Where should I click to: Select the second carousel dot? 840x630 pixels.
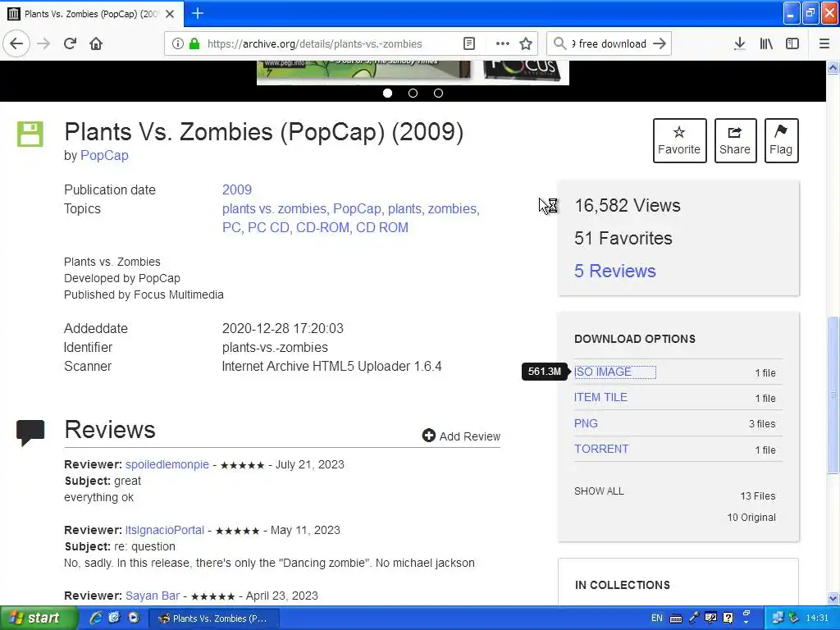click(413, 94)
